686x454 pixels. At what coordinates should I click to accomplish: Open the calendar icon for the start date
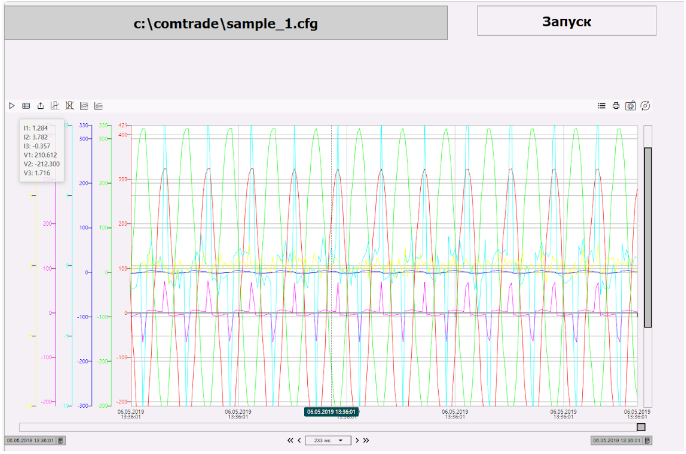(60, 440)
